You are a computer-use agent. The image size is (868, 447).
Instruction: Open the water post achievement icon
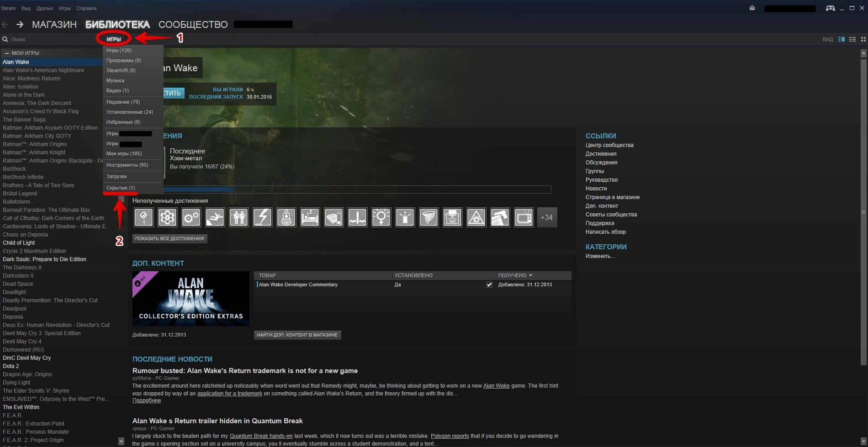[x=357, y=217]
